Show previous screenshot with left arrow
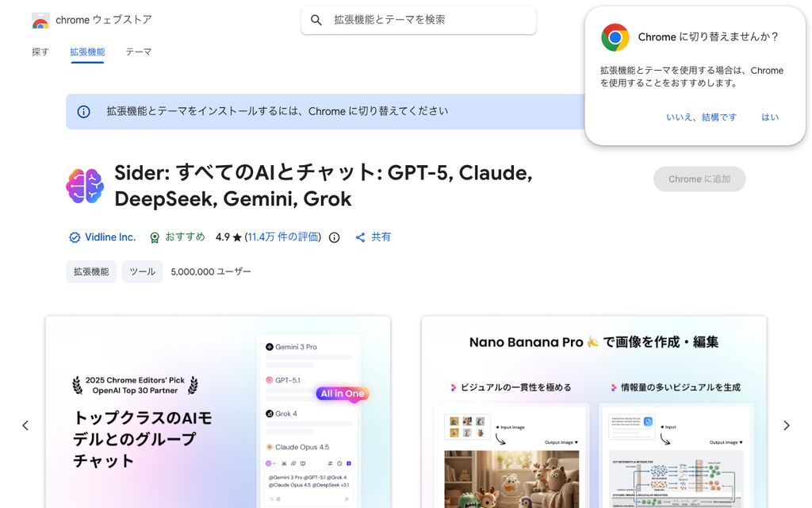The width and height of the screenshot is (812, 508). [25, 425]
